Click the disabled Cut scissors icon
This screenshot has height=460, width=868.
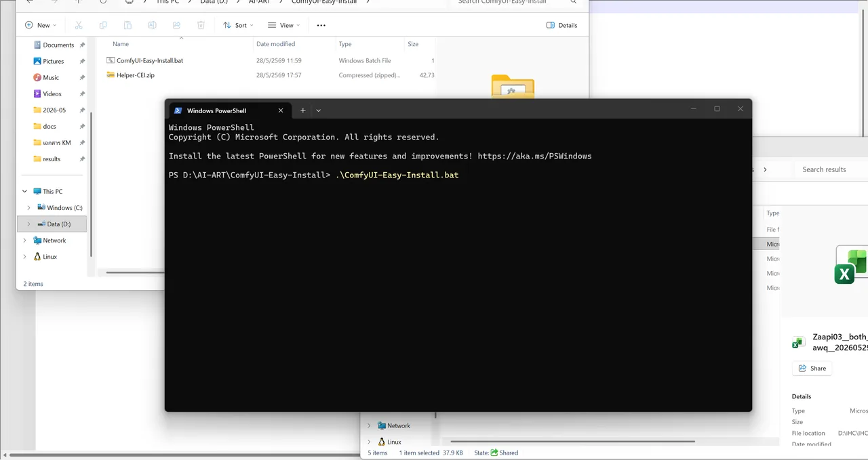click(x=79, y=25)
